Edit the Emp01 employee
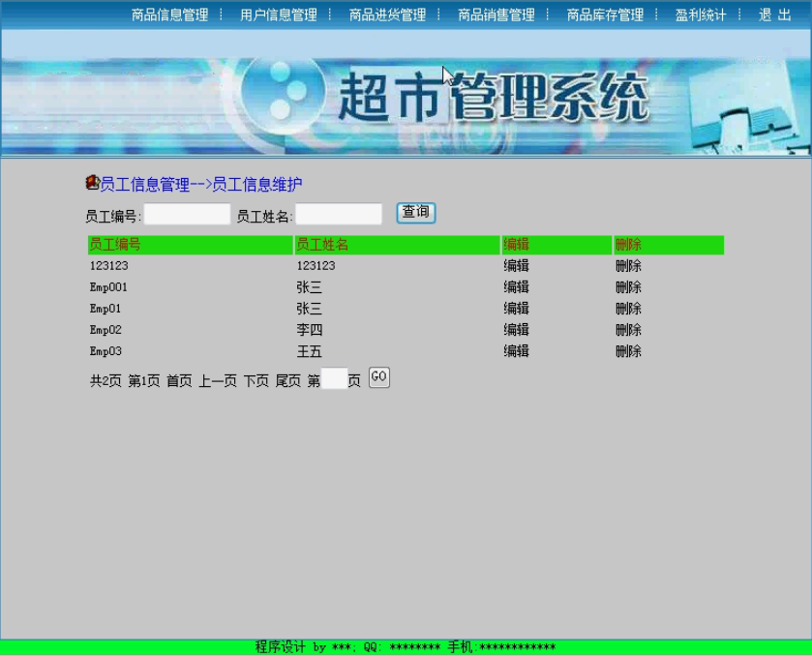812x656 pixels. (516, 309)
